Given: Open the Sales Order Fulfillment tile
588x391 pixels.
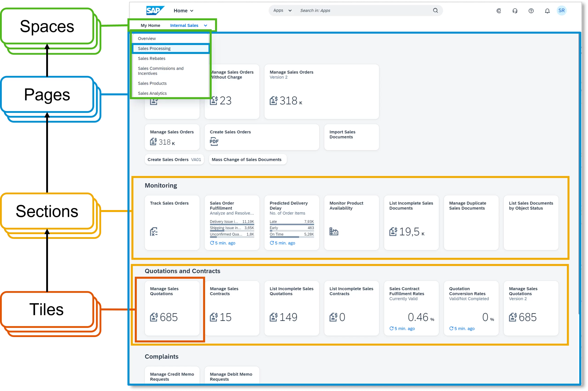Looking at the screenshot, I should click(232, 223).
